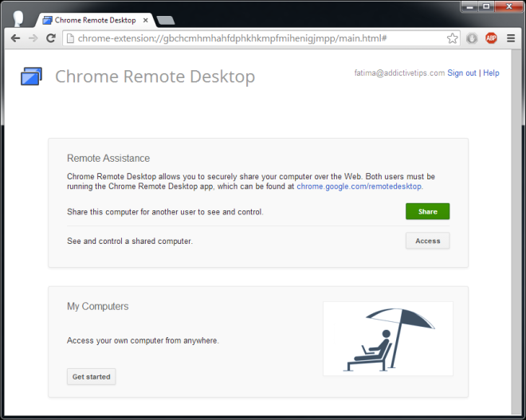This screenshot has width=526, height=420.
Task: Click the Get started button
Action: (92, 376)
